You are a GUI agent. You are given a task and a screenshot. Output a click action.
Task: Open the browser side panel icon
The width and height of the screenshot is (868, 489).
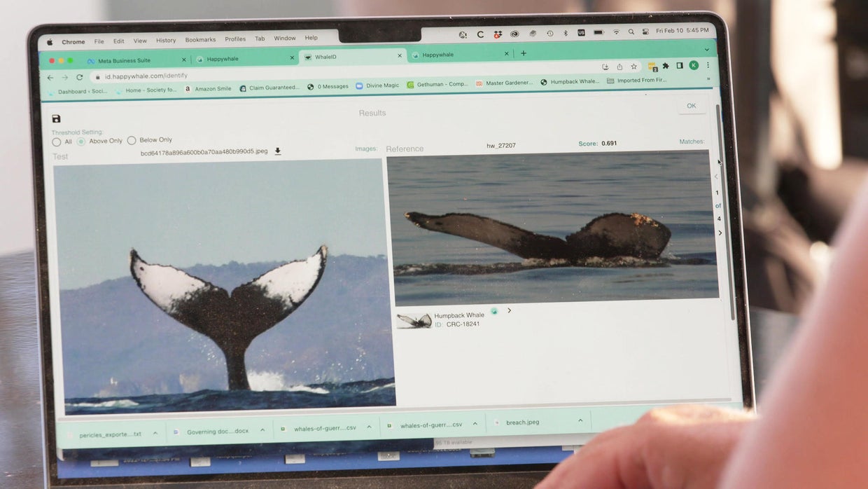(x=679, y=65)
